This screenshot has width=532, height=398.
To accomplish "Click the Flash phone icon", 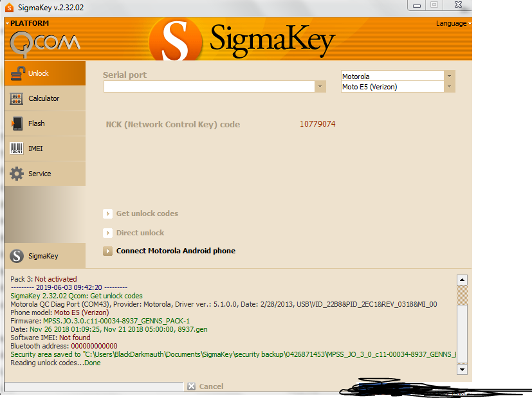I will pos(17,123).
